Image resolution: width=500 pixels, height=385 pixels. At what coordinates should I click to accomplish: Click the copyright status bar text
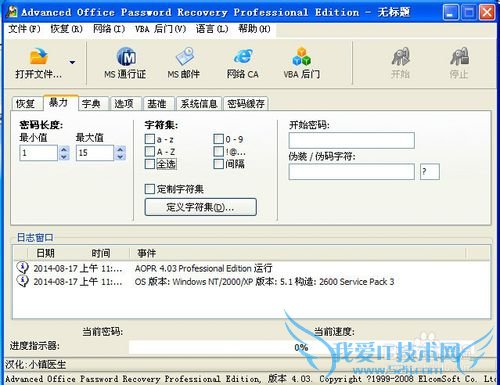[x=250, y=379]
